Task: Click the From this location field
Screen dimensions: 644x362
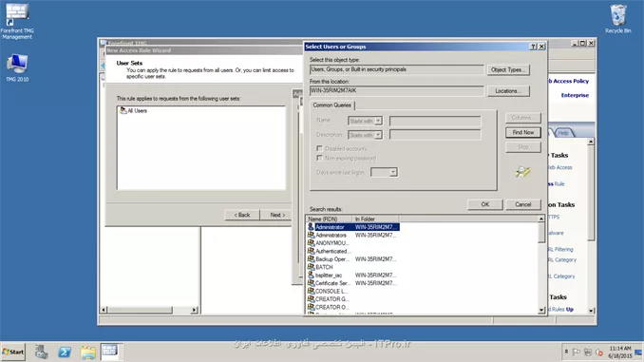Action: 396,91
